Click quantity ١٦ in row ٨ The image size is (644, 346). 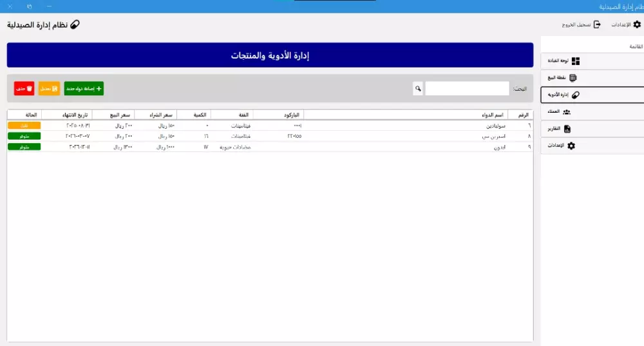point(206,136)
